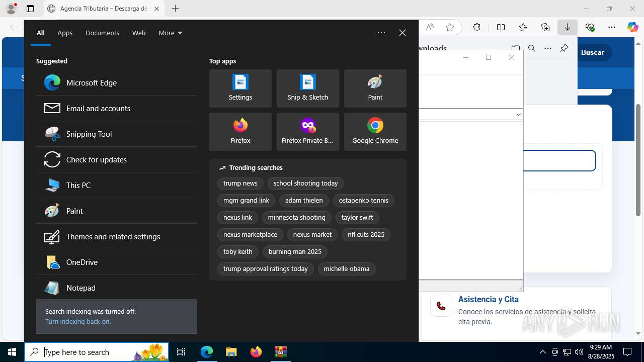
Task: Pin the Downloads panel
Action: (564, 48)
